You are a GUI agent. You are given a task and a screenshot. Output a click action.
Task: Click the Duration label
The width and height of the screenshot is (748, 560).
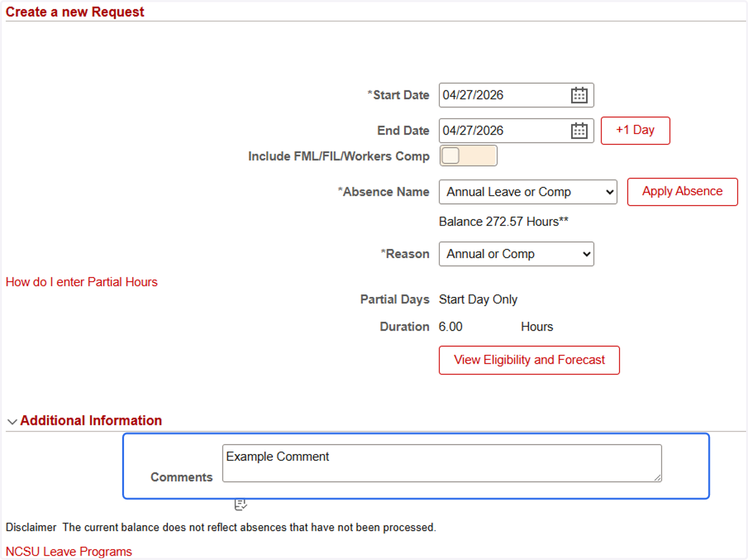(x=405, y=326)
